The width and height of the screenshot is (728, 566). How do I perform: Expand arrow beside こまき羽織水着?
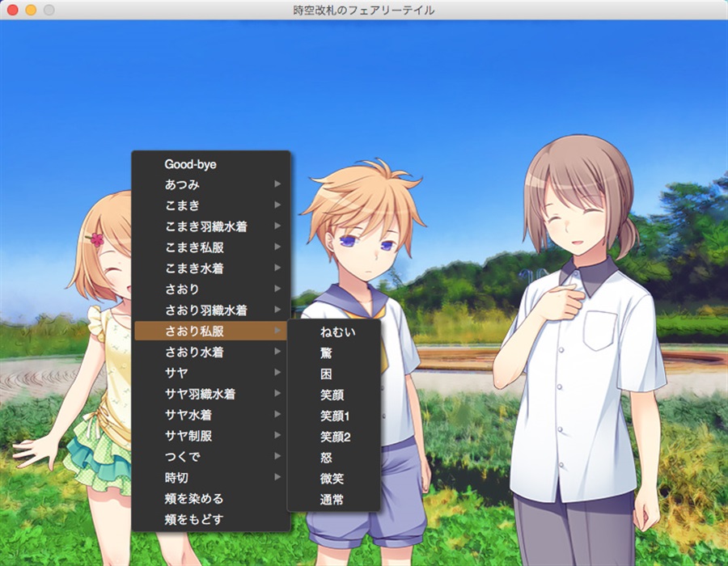click(x=277, y=226)
